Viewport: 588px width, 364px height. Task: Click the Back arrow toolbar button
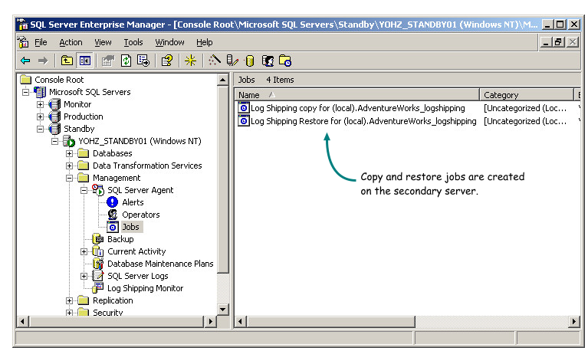25,61
